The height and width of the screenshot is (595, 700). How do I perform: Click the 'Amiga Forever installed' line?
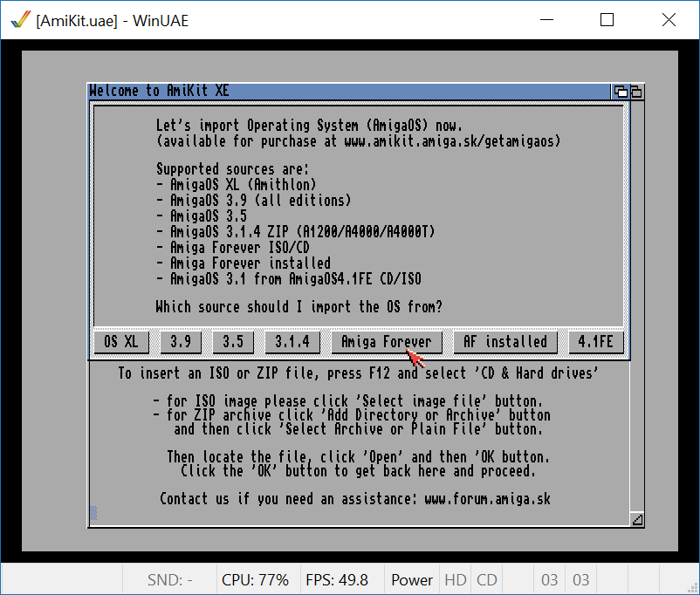[244, 263]
